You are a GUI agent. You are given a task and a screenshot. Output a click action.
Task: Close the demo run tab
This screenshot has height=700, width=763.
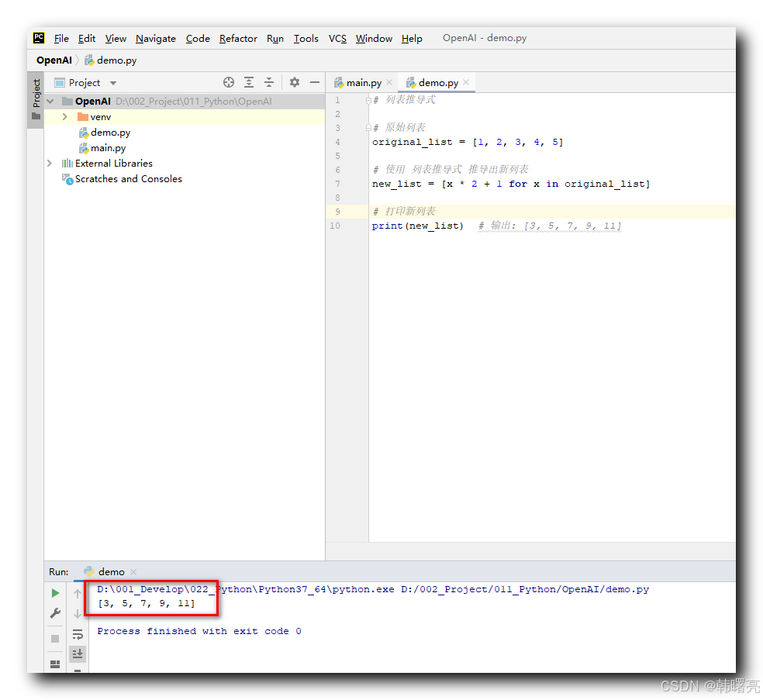pyautogui.click(x=133, y=572)
